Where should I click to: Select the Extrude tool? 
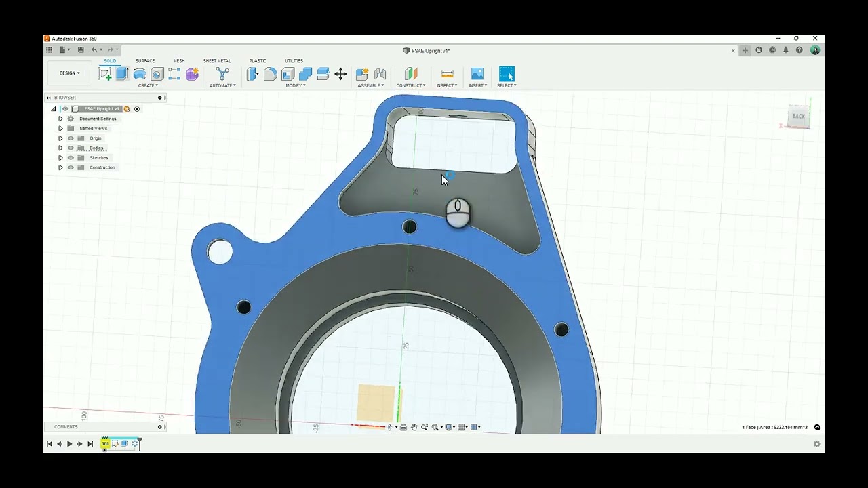pyautogui.click(x=122, y=74)
